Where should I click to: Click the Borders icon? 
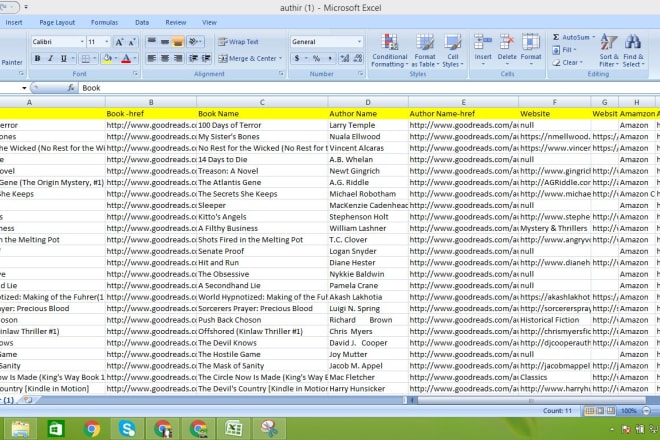pyautogui.click(x=85, y=59)
